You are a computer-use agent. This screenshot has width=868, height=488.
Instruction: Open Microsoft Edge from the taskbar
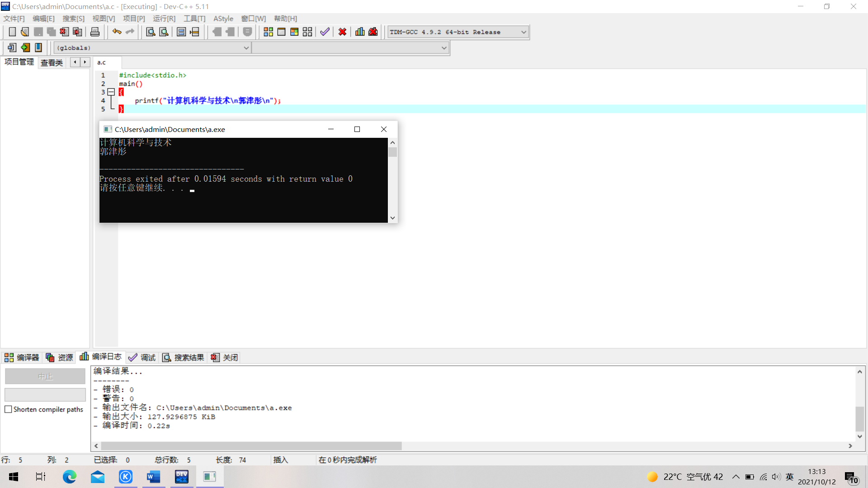(70, 477)
